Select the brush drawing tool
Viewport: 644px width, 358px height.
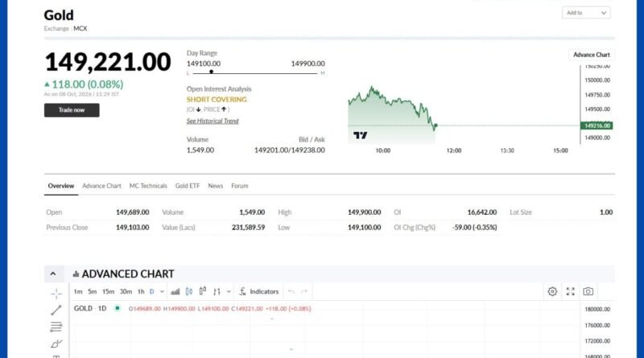click(x=56, y=344)
